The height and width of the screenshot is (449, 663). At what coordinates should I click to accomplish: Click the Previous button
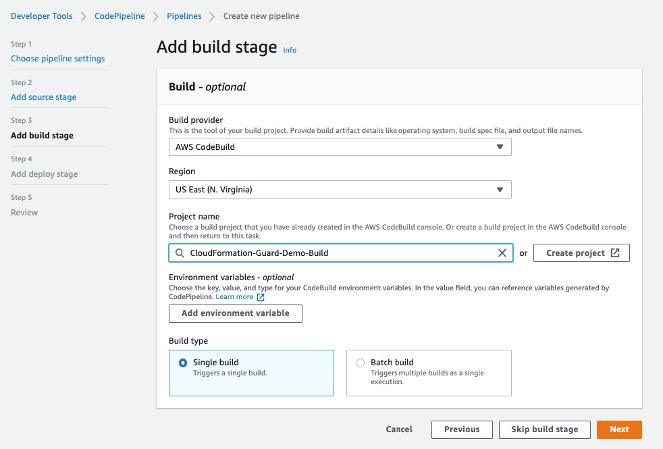pos(462,430)
